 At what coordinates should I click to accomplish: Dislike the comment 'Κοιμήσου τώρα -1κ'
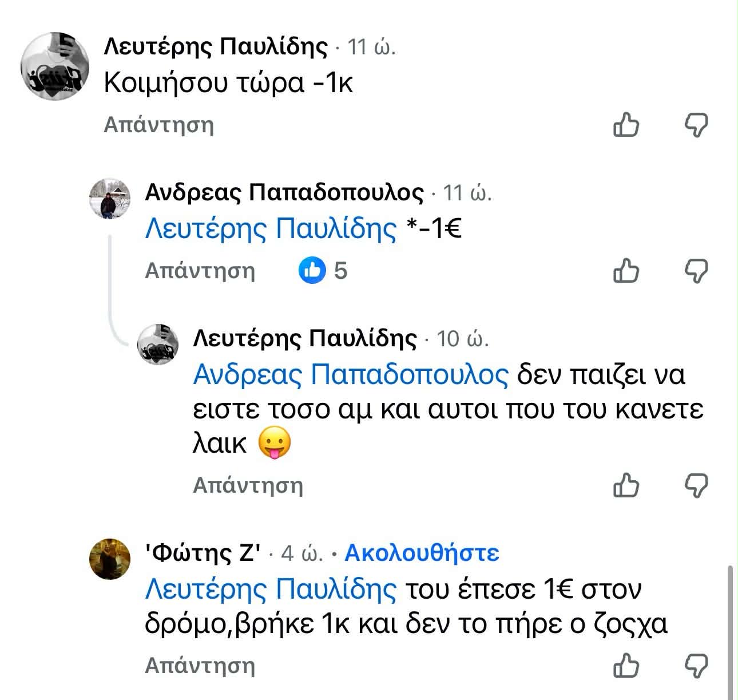[697, 125]
